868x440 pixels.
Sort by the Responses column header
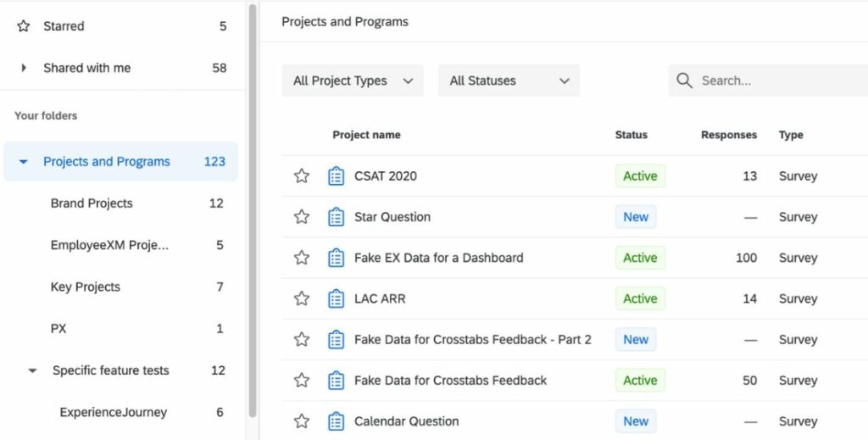pos(728,135)
